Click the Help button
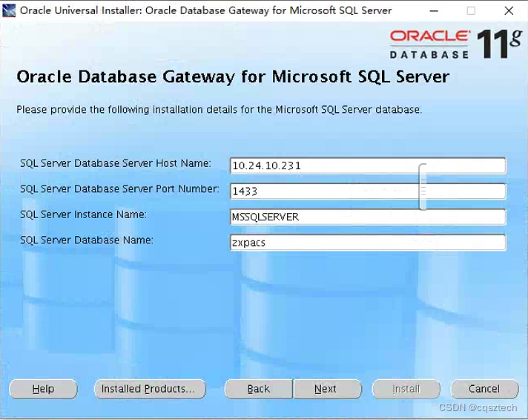The image size is (528, 420). [x=43, y=389]
